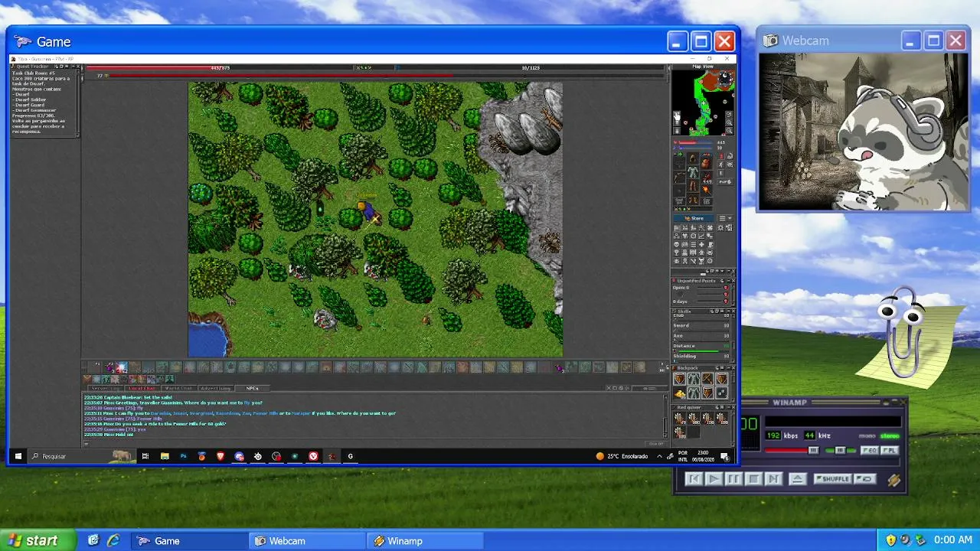This screenshot has width=980, height=551.
Task: Switch to the Advertising chat tab
Action: click(x=216, y=388)
